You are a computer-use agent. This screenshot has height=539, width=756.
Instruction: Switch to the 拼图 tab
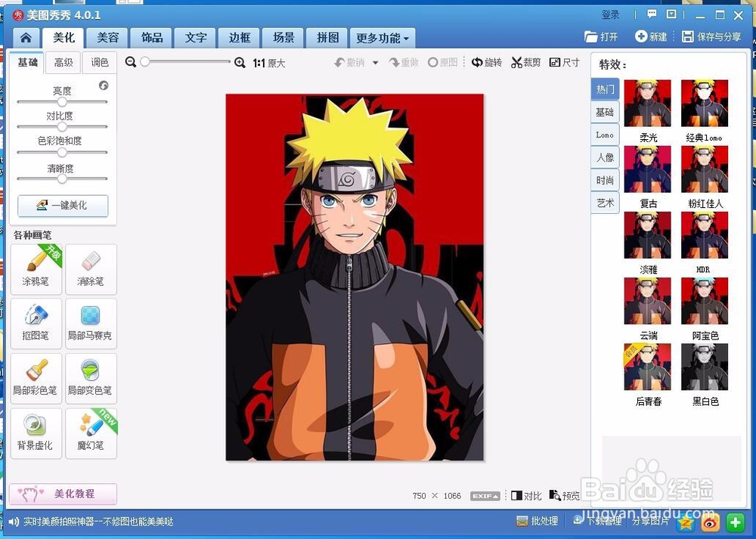click(x=327, y=38)
